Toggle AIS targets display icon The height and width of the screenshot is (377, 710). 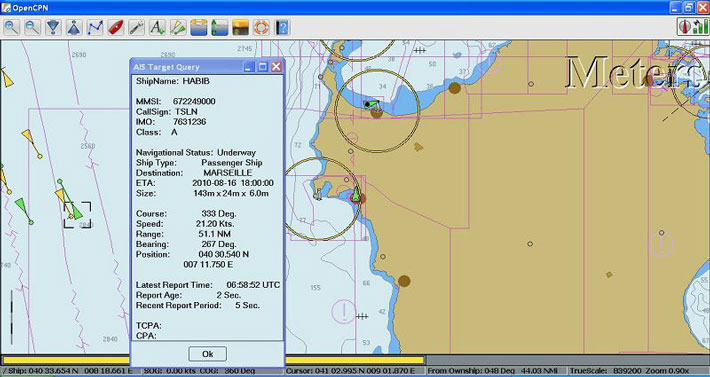(178, 28)
